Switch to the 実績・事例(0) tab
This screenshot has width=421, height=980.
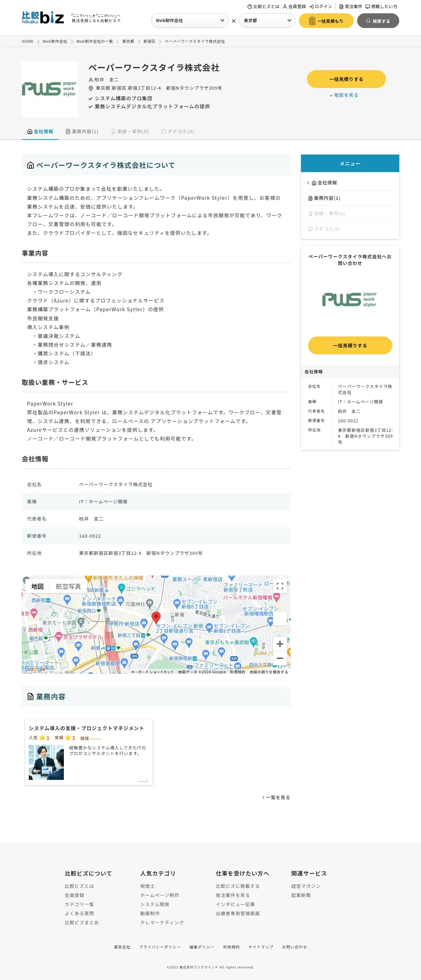tap(129, 131)
